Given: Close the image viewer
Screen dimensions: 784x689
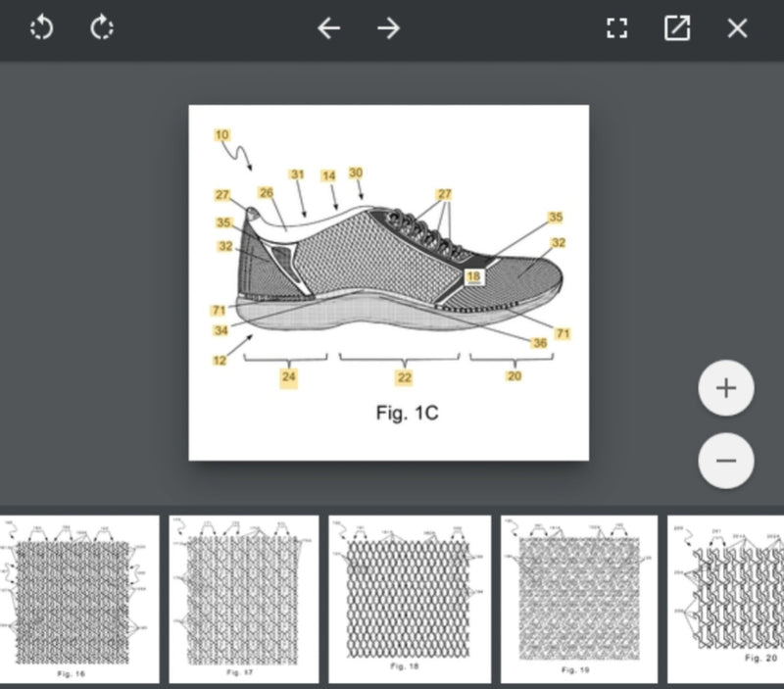Looking at the screenshot, I should [737, 28].
